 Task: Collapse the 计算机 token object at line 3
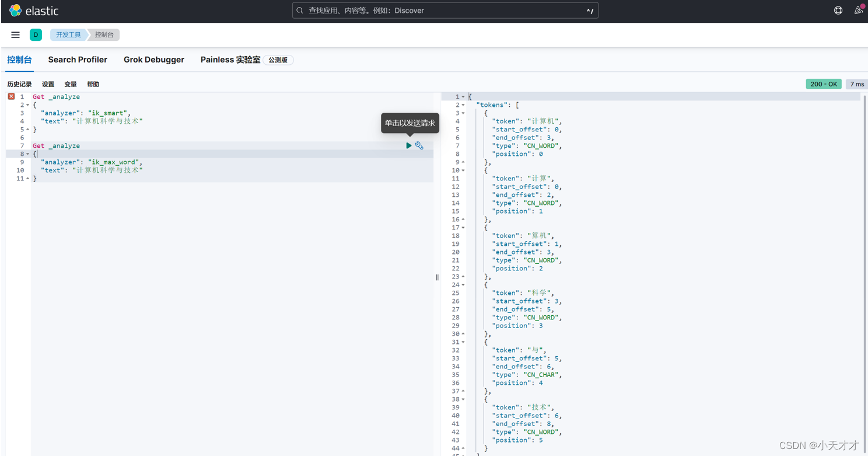pos(463,113)
